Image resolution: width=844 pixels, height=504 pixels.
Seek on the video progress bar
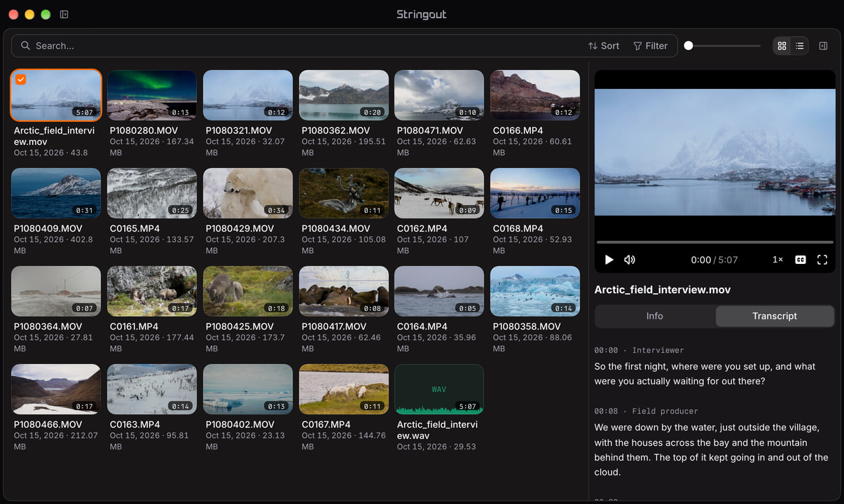pos(715,242)
